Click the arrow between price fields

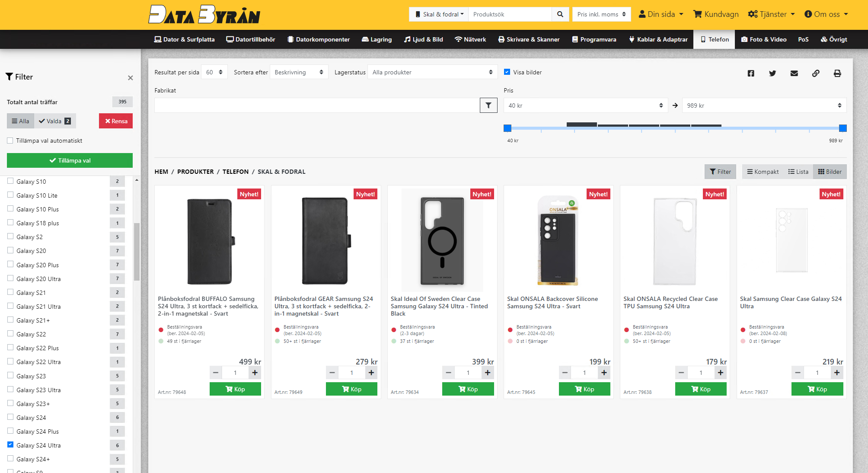[x=675, y=105]
